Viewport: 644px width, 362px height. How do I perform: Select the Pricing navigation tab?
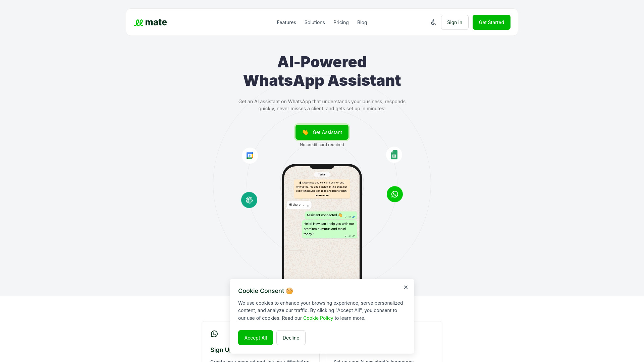click(x=340, y=22)
